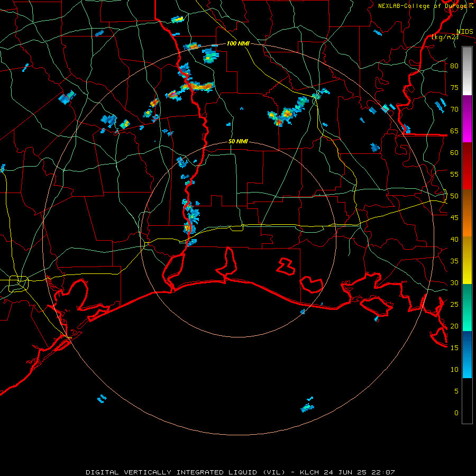The width and height of the screenshot is (476, 476).
Task: Select the 55 value on the VIL scale
Action: (x=454, y=174)
